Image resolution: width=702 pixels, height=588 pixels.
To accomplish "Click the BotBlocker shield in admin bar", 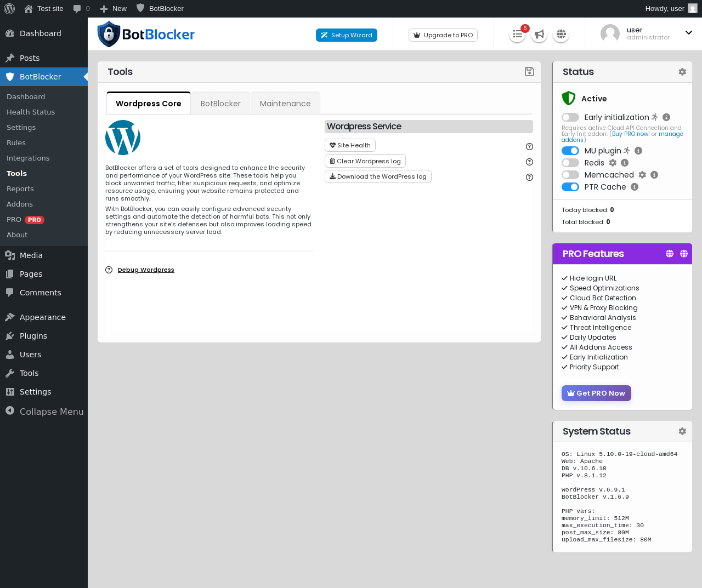I will pos(140,8).
